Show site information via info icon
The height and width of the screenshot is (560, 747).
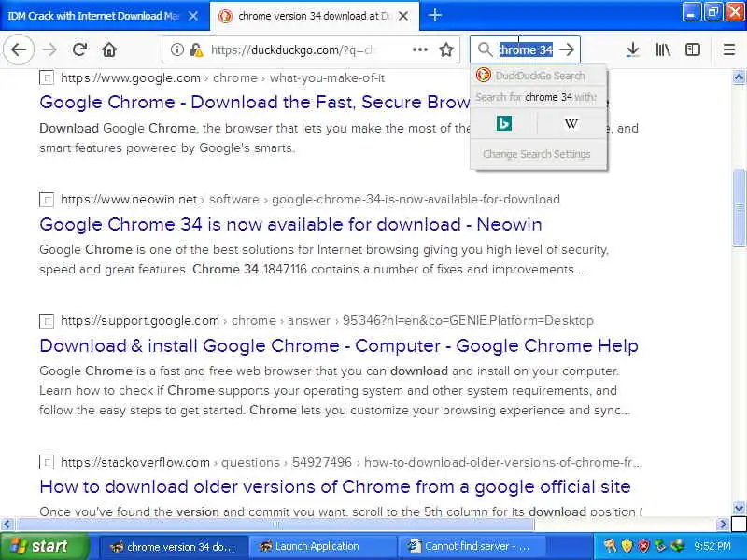coord(176,49)
